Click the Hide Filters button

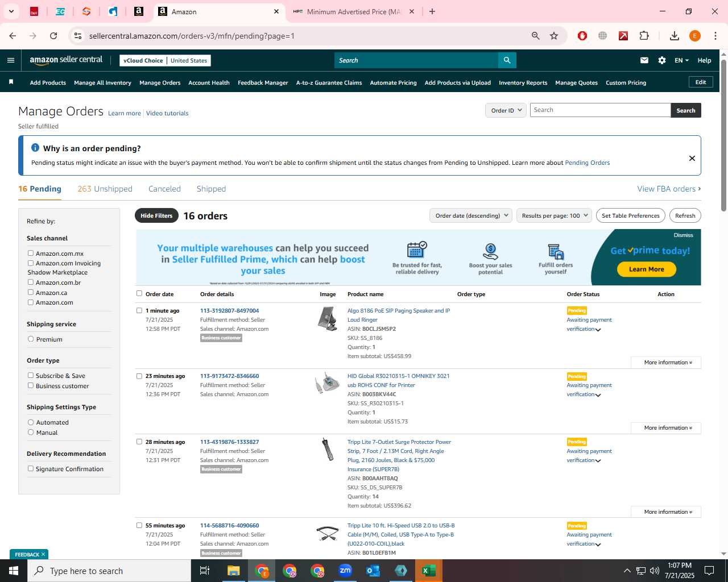point(156,215)
